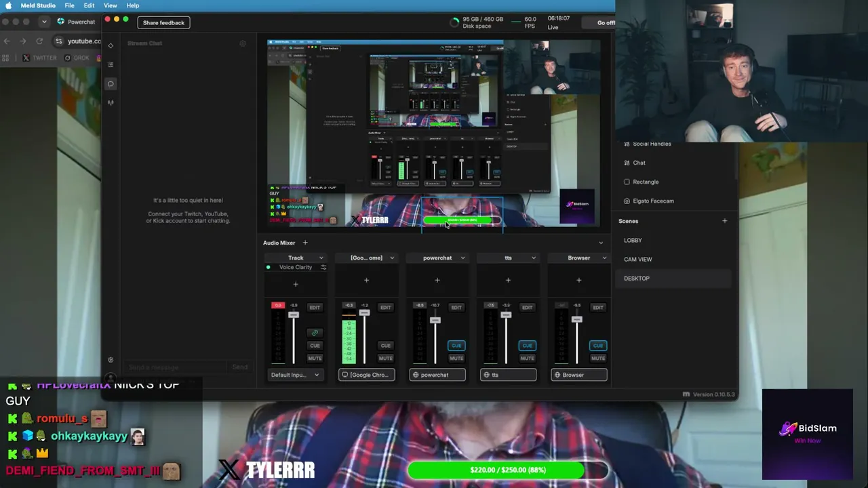Open the Meld Studio app menu
868x488 pixels.
tap(38, 5)
